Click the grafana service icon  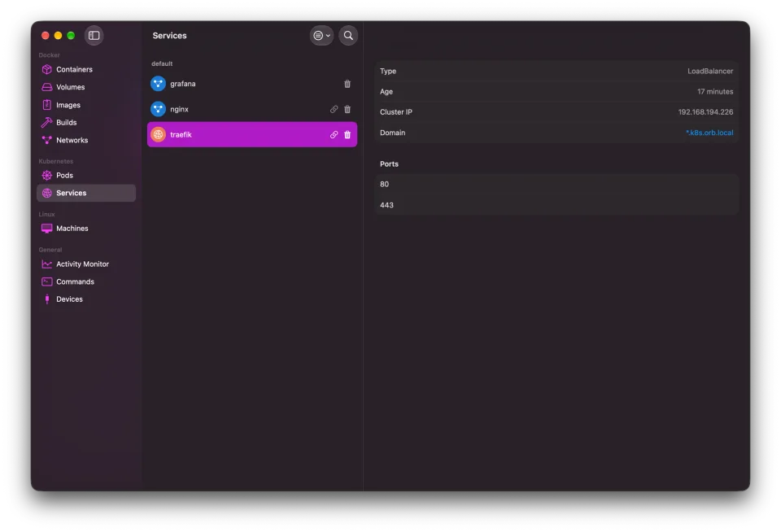(158, 84)
